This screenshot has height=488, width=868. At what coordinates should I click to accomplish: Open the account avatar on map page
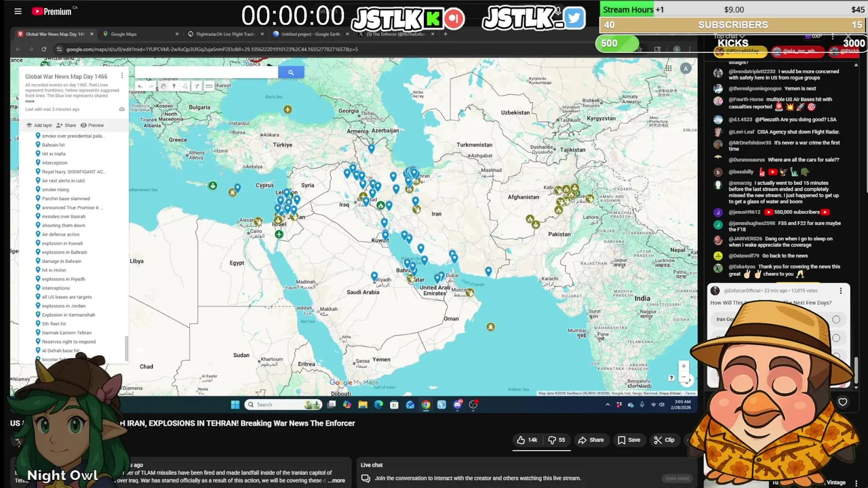686,68
